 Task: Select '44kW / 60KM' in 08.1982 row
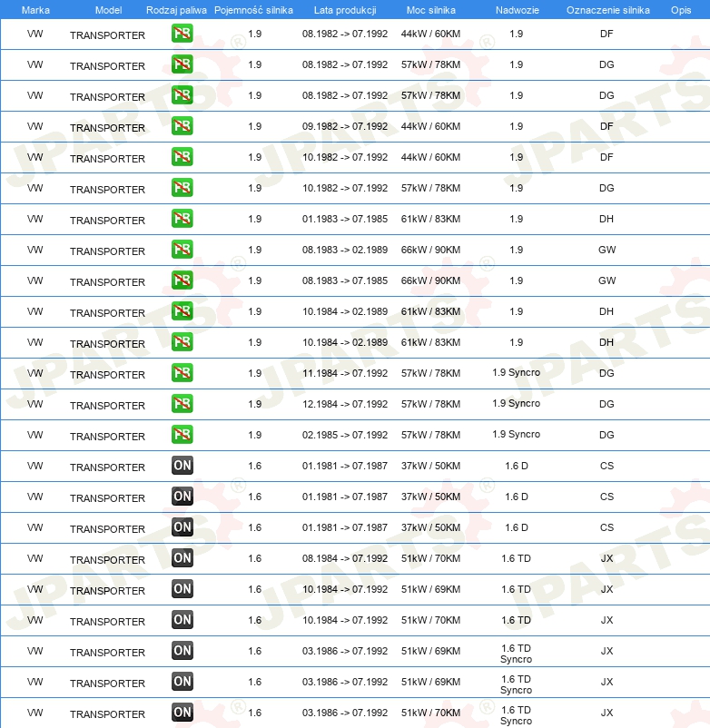[431, 34]
